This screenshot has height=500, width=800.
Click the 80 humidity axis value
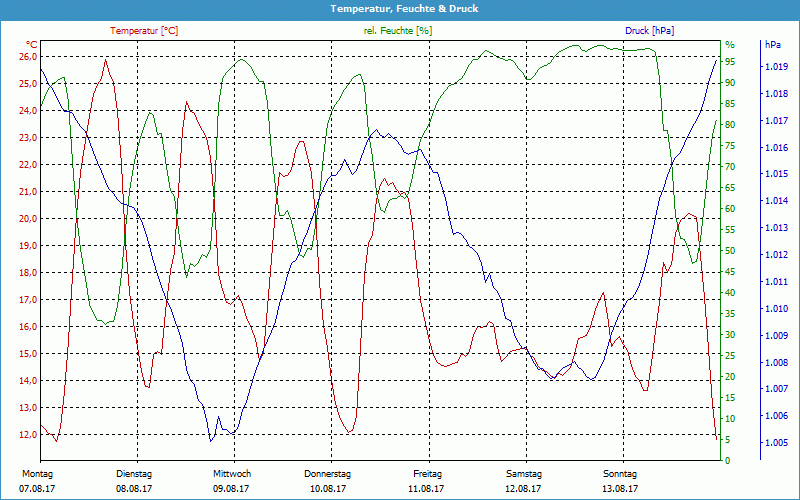[730, 125]
